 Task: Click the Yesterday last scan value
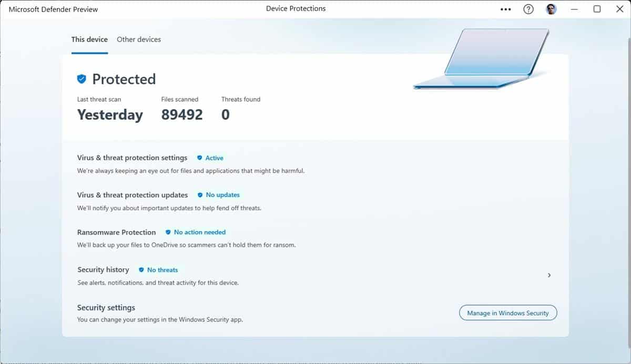point(110,115)
